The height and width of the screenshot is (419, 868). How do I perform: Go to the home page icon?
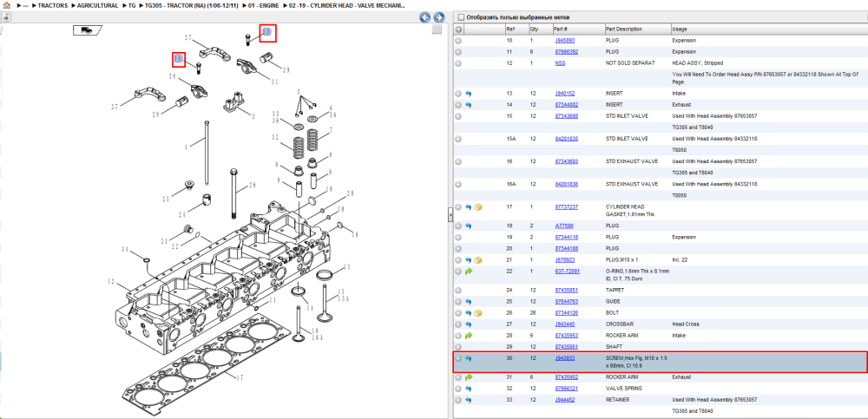click(6, 5)
